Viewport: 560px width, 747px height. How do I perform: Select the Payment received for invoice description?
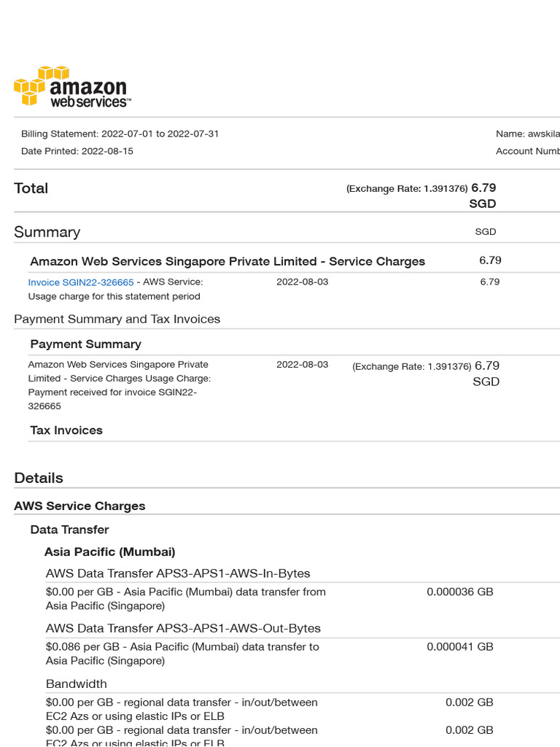(x=120, y=385)
